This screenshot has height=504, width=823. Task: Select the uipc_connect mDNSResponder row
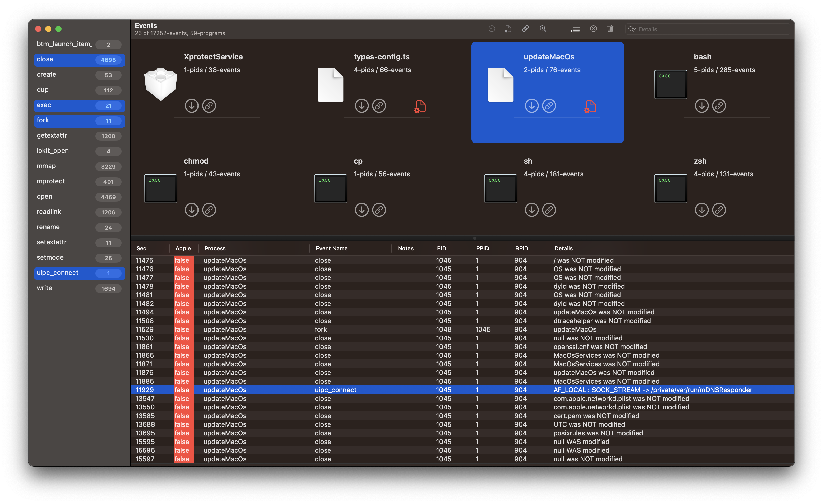pos(463,390)
